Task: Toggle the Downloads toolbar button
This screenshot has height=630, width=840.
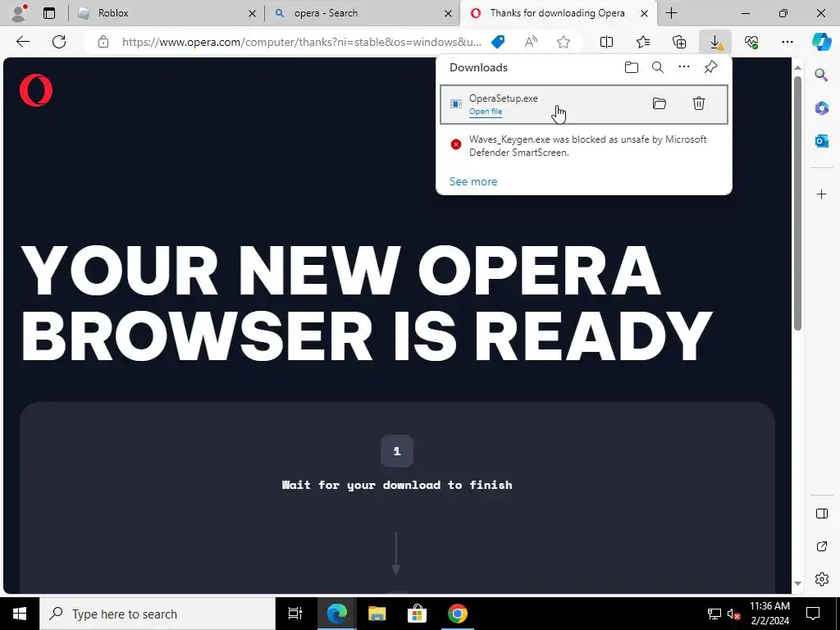Action: 715,42
